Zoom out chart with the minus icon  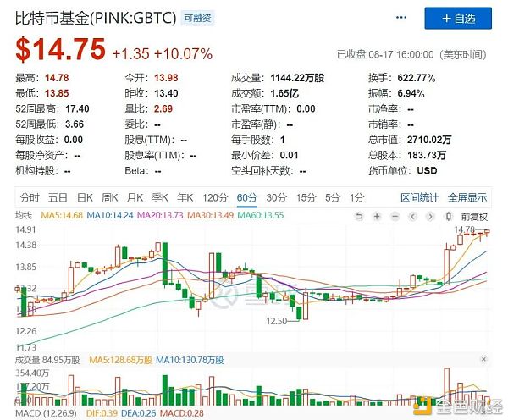point(395,216)
